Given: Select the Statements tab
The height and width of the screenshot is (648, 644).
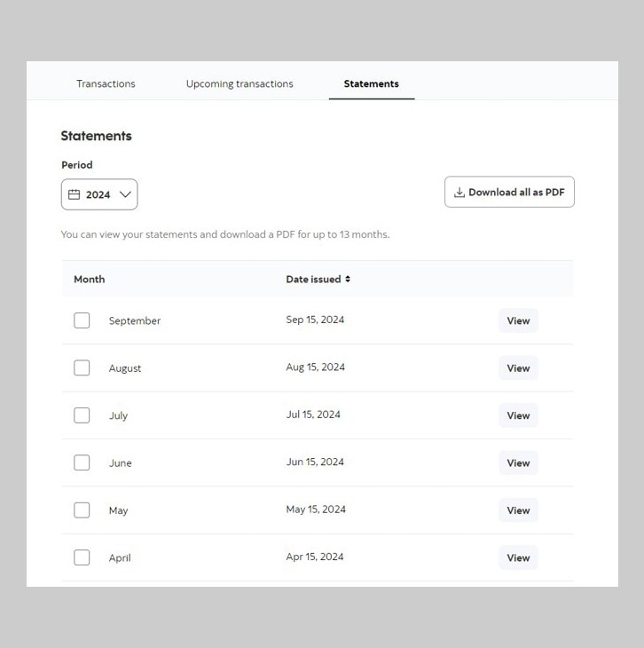Looking at the screenshot, I should pyautogui.click(x=372, y=83).
